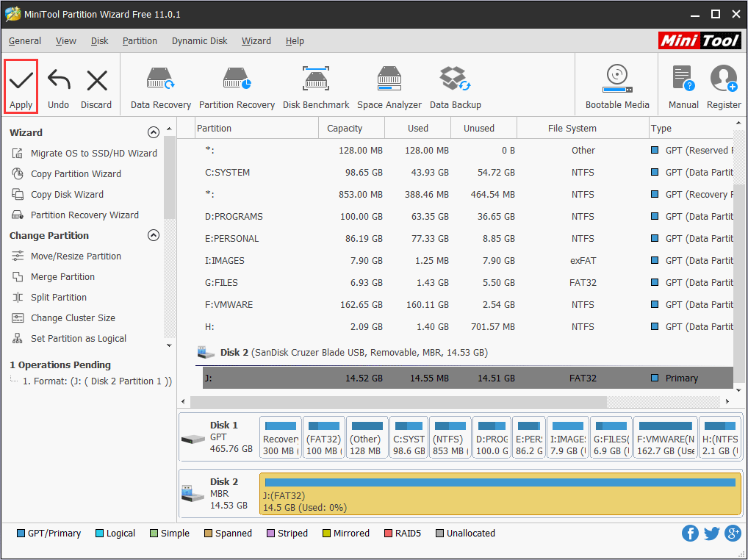The width and height of the screenshot is (748, 560).
Task: Collapse the Wizard section
Action: pyautogui.click(x=154, y=133)
